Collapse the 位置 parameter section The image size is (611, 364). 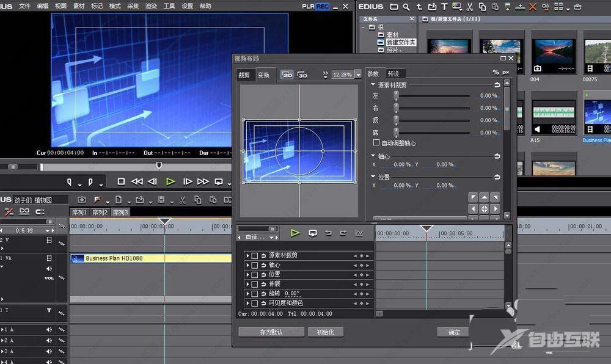pos(373,177)
